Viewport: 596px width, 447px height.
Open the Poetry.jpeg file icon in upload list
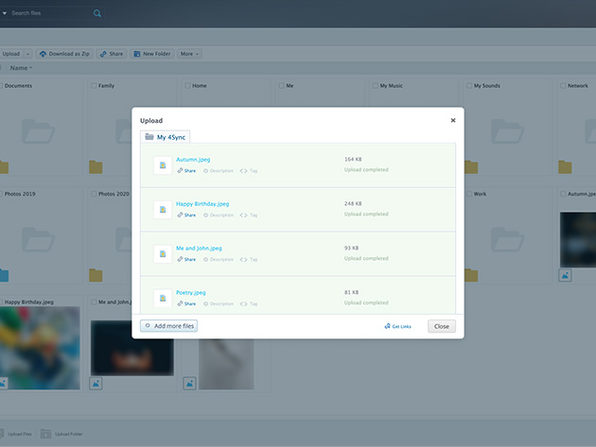tap(163, 298)
